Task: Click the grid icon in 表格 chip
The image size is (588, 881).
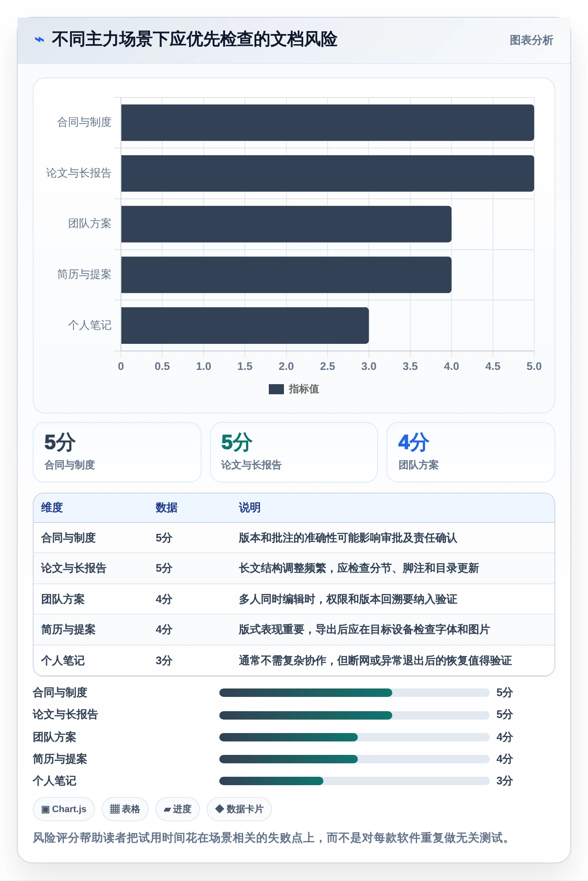Action: (115, 809)
